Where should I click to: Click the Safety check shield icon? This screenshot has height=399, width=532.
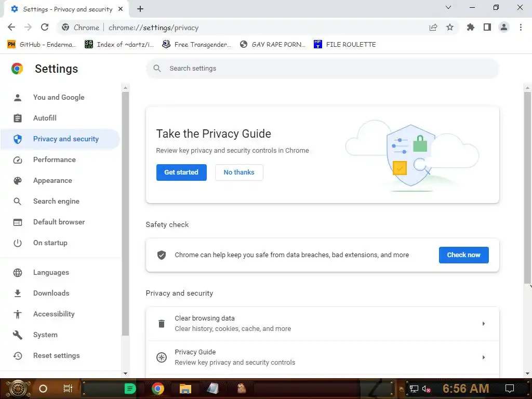pos(162,255)
